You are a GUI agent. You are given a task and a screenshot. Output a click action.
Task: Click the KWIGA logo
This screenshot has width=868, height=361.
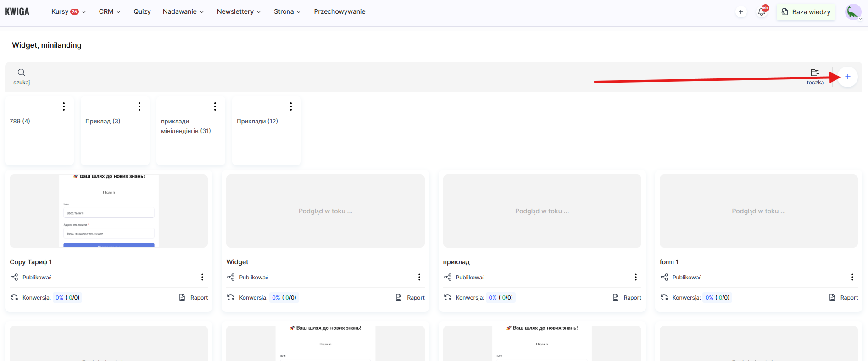click(17, 12)
